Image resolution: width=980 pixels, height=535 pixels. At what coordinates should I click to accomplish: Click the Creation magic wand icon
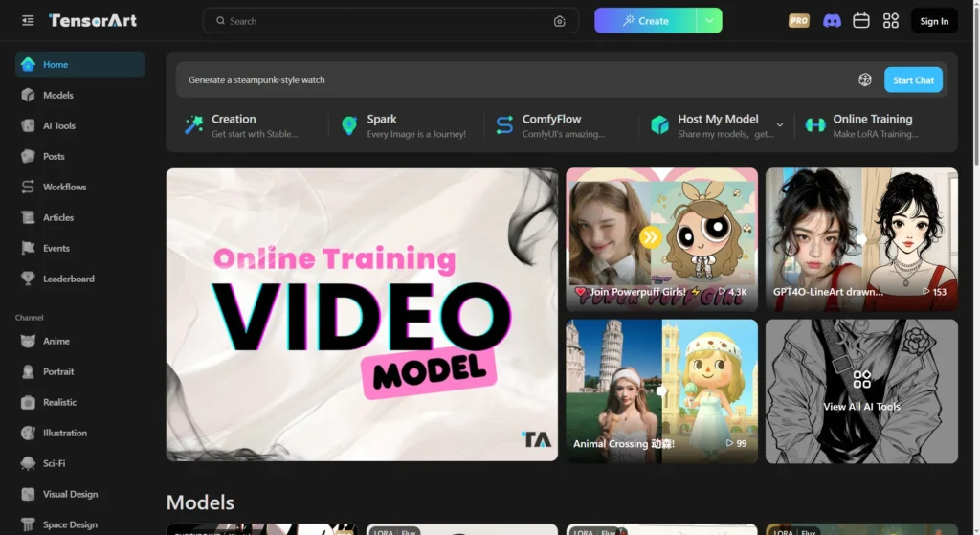(x=193, y=125)
